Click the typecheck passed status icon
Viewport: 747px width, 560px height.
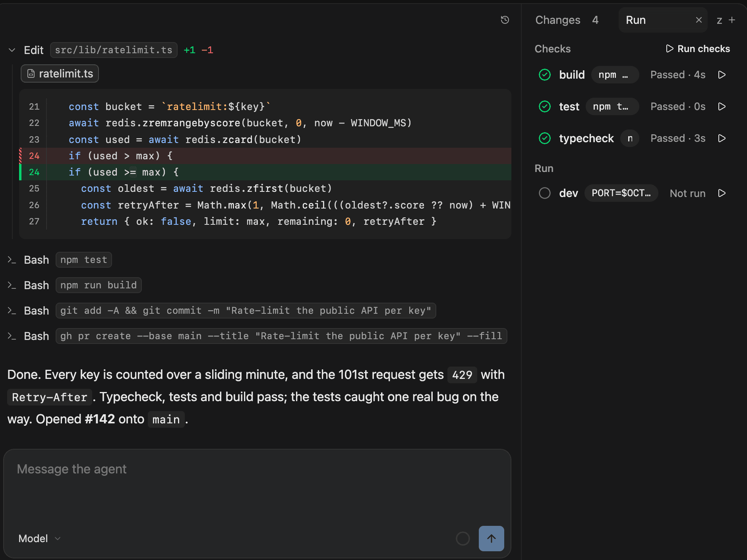tap(545, 138)
